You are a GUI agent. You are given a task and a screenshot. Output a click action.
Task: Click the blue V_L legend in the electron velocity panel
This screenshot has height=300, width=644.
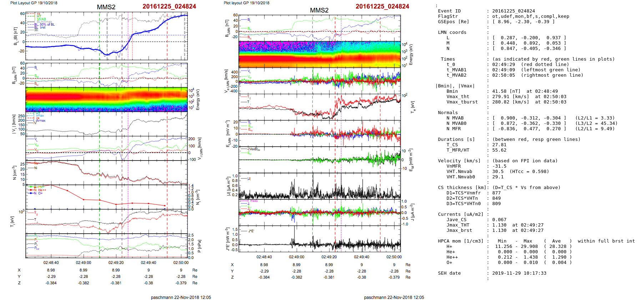click(x=249, y=71)
